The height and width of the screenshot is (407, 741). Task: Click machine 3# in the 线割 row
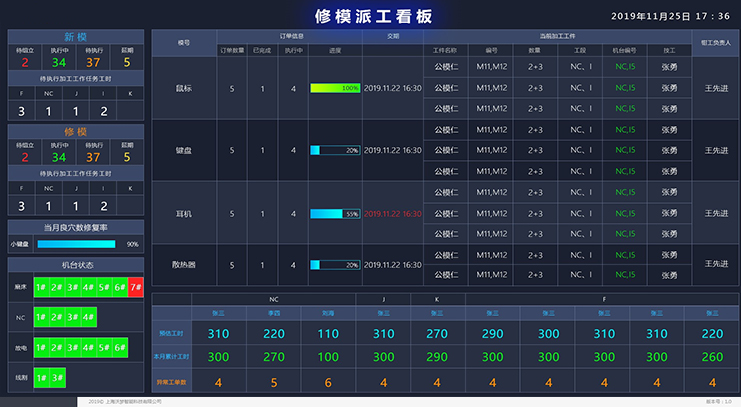pos(57,377)
